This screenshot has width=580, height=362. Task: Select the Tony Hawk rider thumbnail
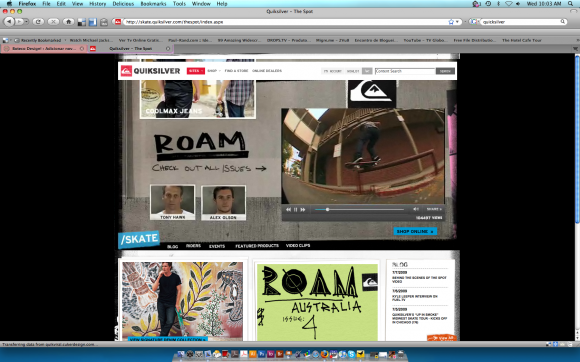click(172, 202)
